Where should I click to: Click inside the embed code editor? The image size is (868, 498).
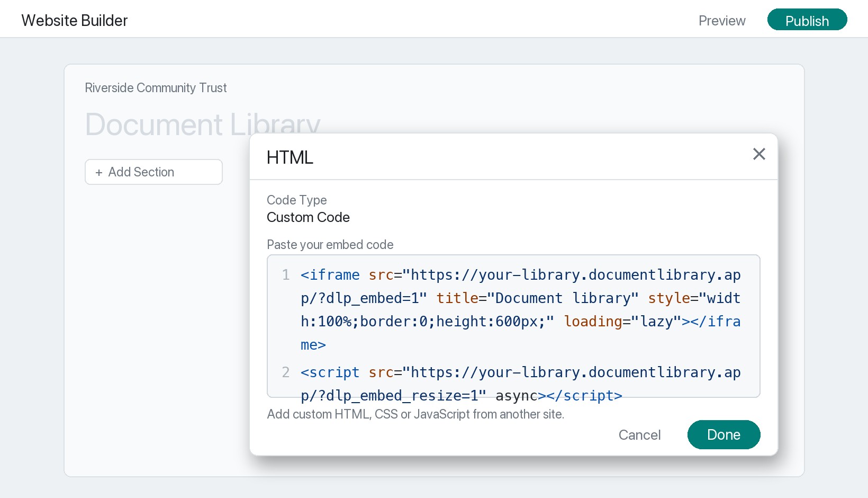tap(513, 326)
